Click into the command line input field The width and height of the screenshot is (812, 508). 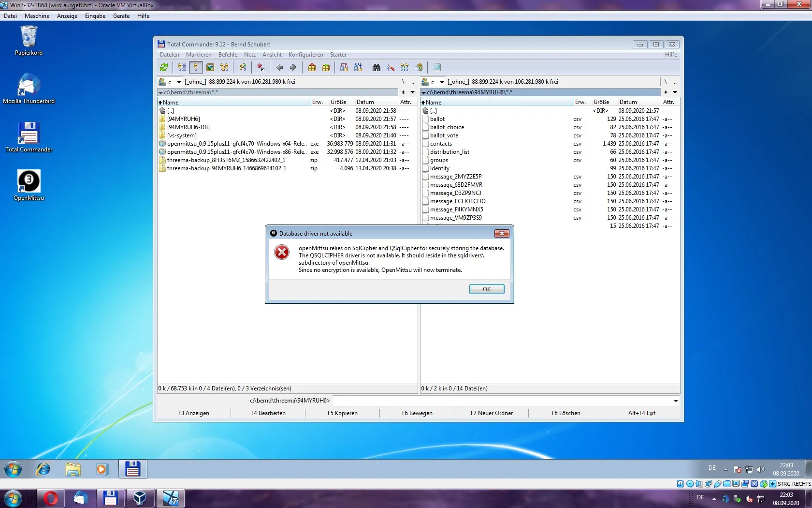[x=502, y=401]
